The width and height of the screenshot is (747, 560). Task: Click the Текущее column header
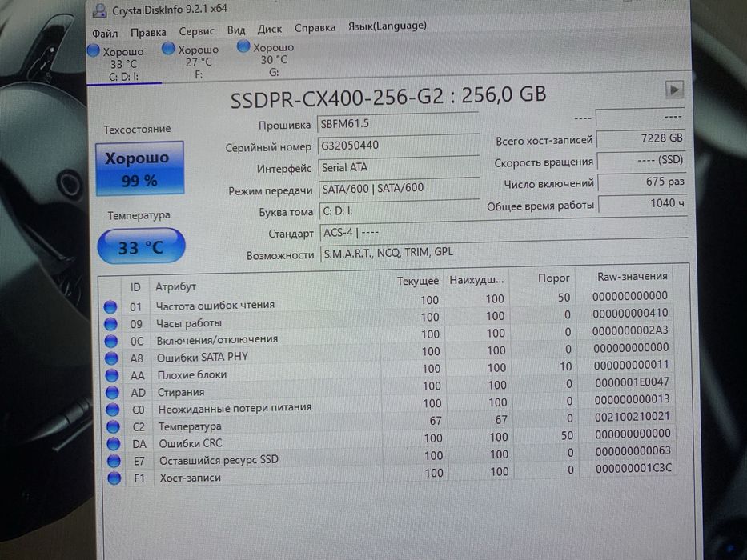point(417,281)
